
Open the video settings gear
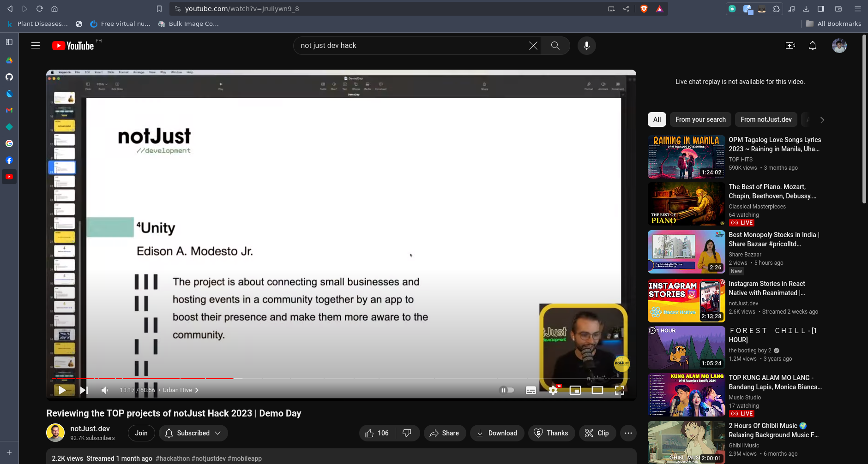coord(553,390)
